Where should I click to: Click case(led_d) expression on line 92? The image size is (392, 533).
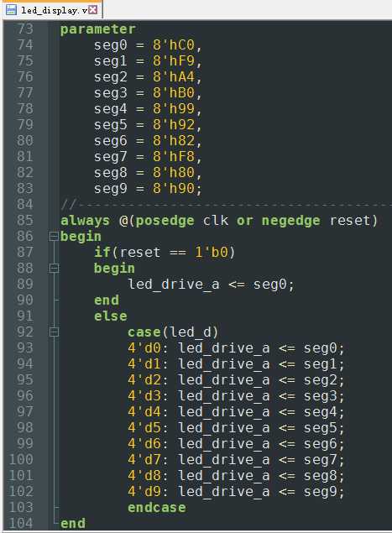(x=173, y=332)
